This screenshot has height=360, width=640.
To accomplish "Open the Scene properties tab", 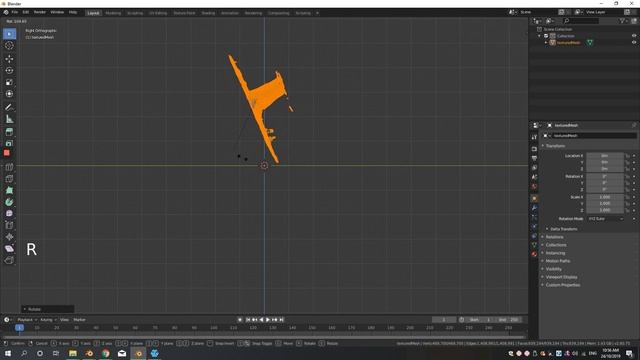I will 534,177.
